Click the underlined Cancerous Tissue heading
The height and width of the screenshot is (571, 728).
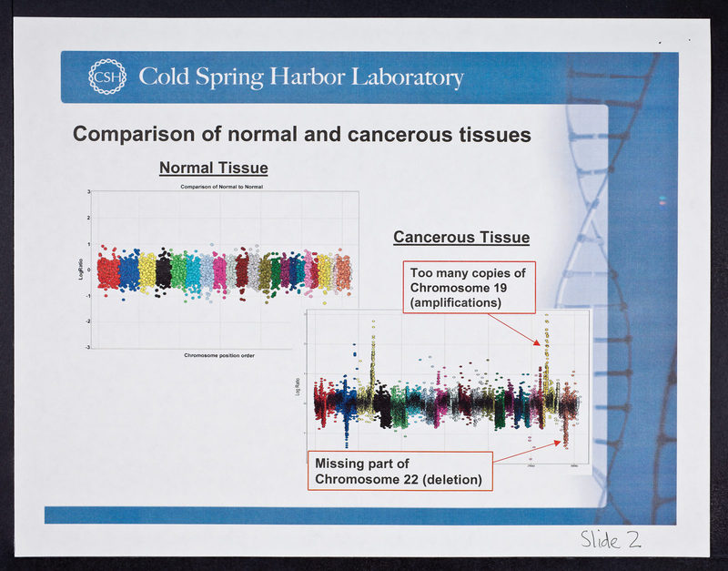click(x=461, y=238)
